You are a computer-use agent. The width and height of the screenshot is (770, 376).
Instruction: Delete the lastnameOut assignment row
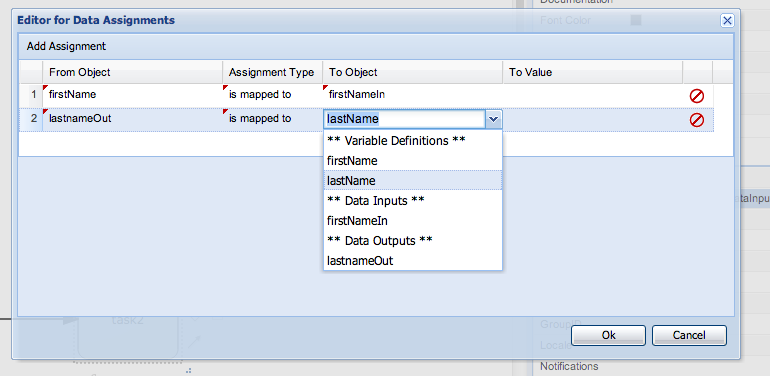point(696,120)
